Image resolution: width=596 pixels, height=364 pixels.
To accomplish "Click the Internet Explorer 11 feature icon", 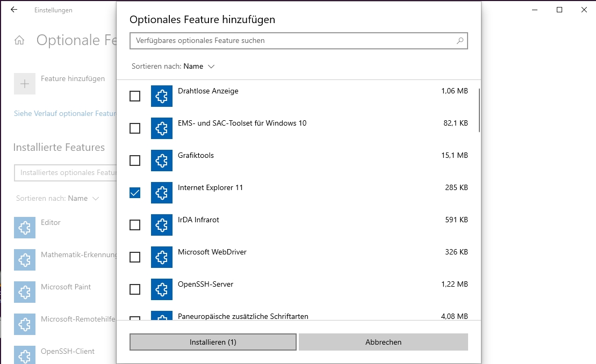I will [x=162, y=193].
